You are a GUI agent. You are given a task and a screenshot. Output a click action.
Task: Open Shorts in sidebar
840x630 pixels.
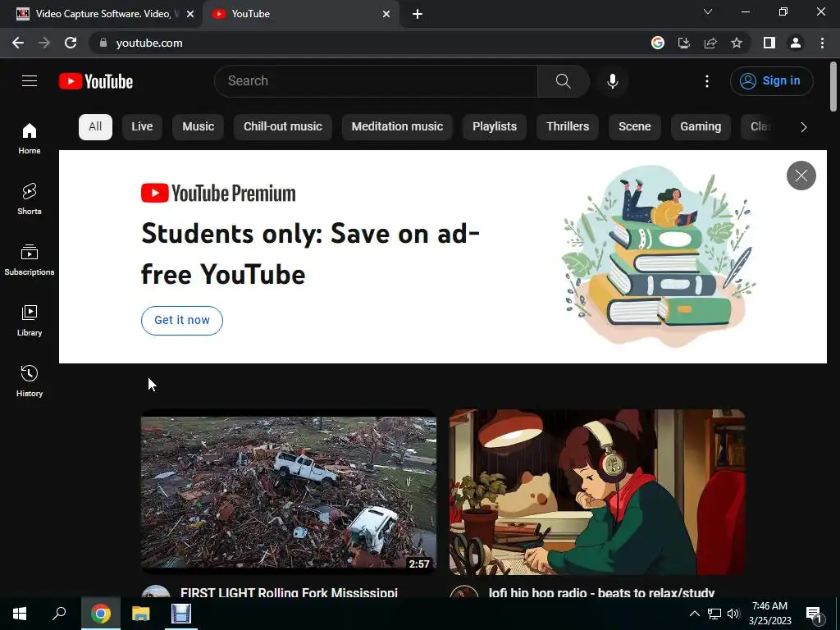[30, 199]
